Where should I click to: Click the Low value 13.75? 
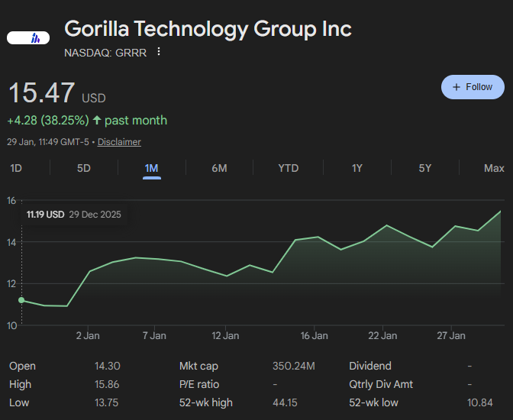coord(106,402)
